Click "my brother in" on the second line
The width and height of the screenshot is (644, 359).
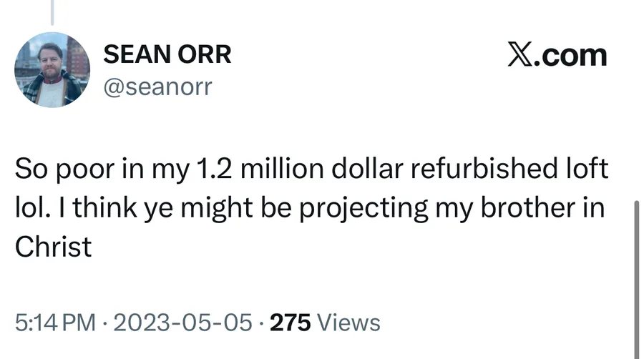(520, 207)
